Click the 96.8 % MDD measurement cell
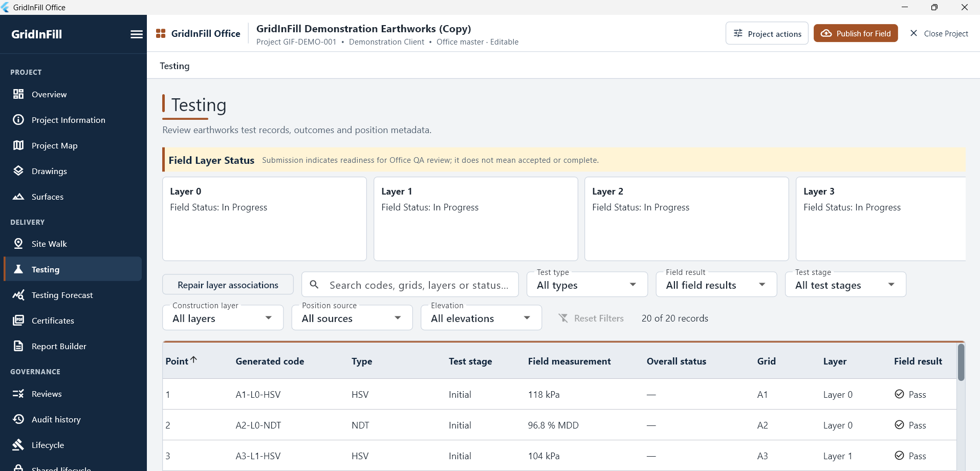980x471 pixels. pos(553,425)
